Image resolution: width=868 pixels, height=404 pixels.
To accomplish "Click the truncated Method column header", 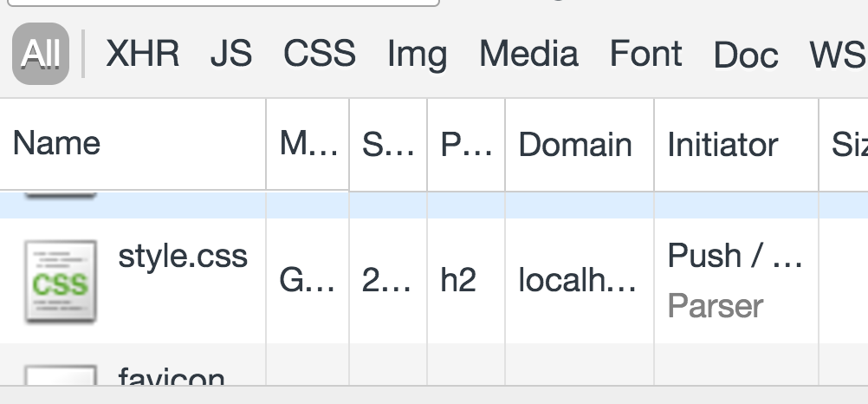I will (x=308, y=145).
